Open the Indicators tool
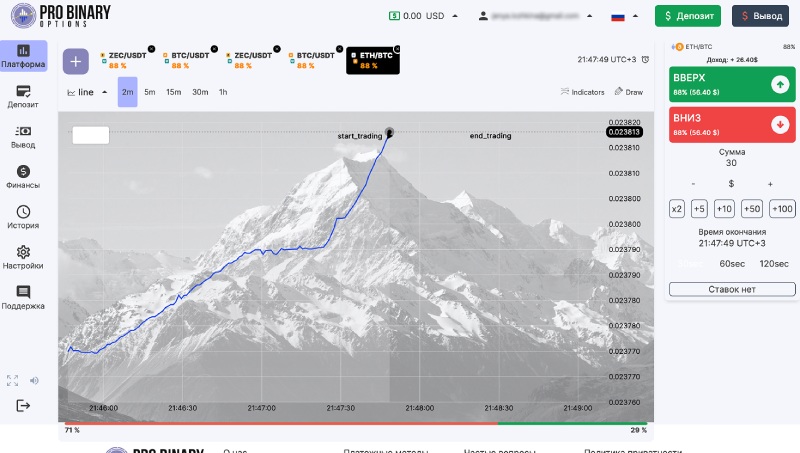Viewport: 800px width, 453px height. pos(582,92)
